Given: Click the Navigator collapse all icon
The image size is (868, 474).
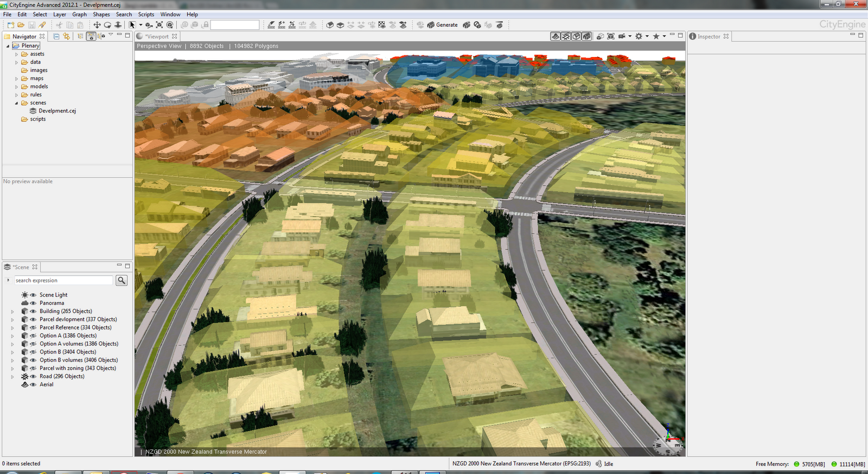Looking at the screenshot, I should [x=56, y=36].
